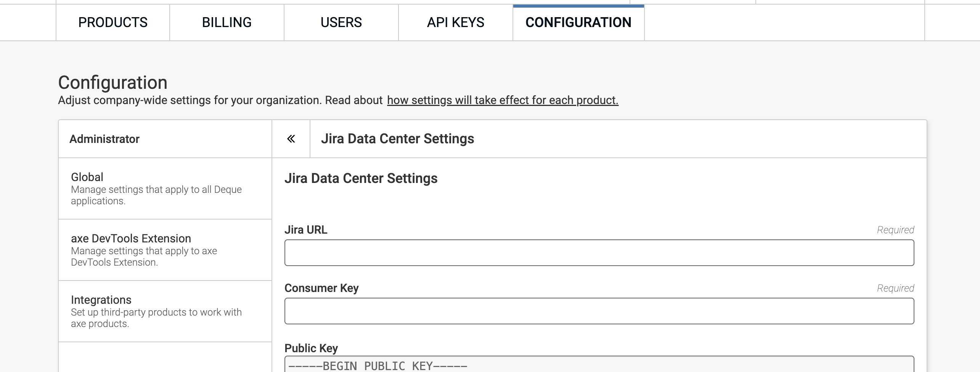Choose Integrations in the sidebar
The width and height of the screenshot is (980, 372).
pos(165,311)
